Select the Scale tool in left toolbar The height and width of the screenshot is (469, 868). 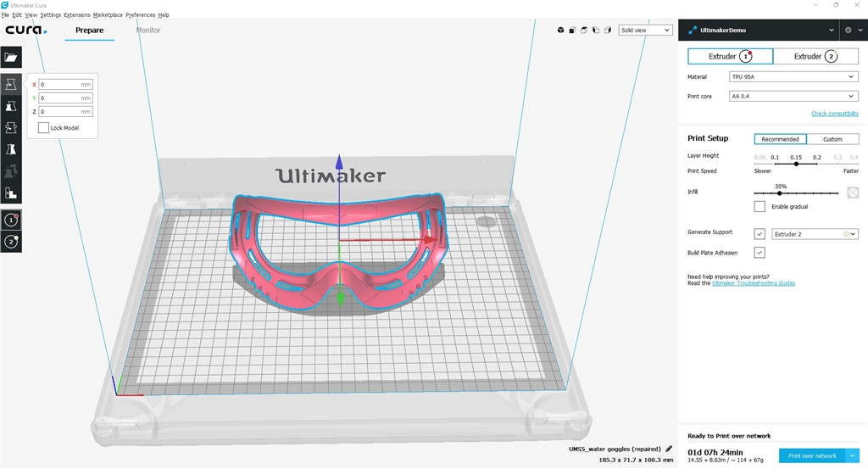(11, 106)
